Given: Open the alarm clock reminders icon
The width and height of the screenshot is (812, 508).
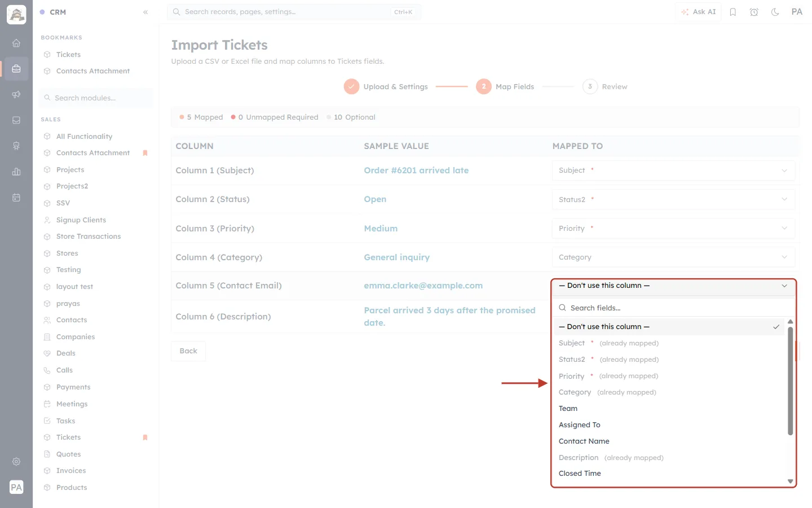Looking at the screenshot, I should pyautogui.click(x=754, y=12).
